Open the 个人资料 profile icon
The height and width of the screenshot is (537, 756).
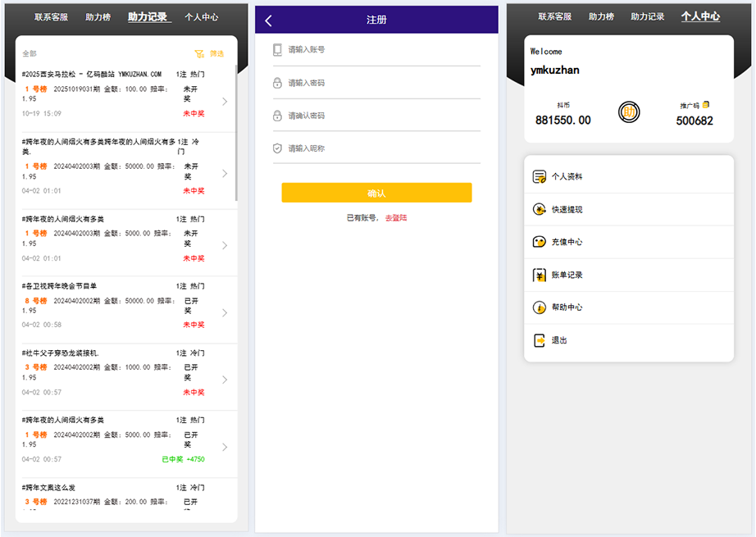pos(539,175)
